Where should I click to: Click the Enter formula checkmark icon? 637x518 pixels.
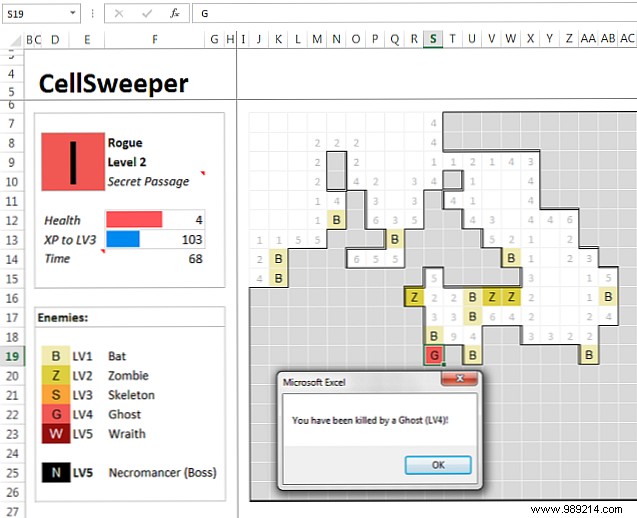coord(147,14)
